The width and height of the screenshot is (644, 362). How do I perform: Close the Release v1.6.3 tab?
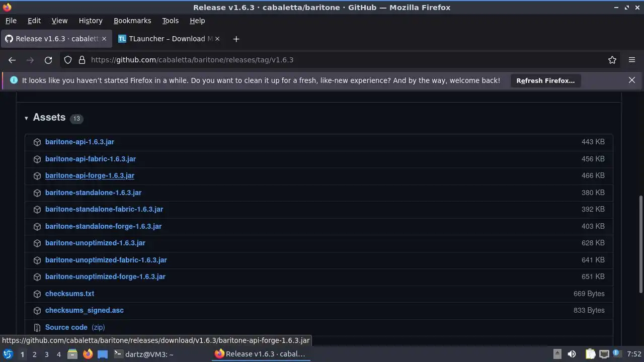click(x=104, y=39)
